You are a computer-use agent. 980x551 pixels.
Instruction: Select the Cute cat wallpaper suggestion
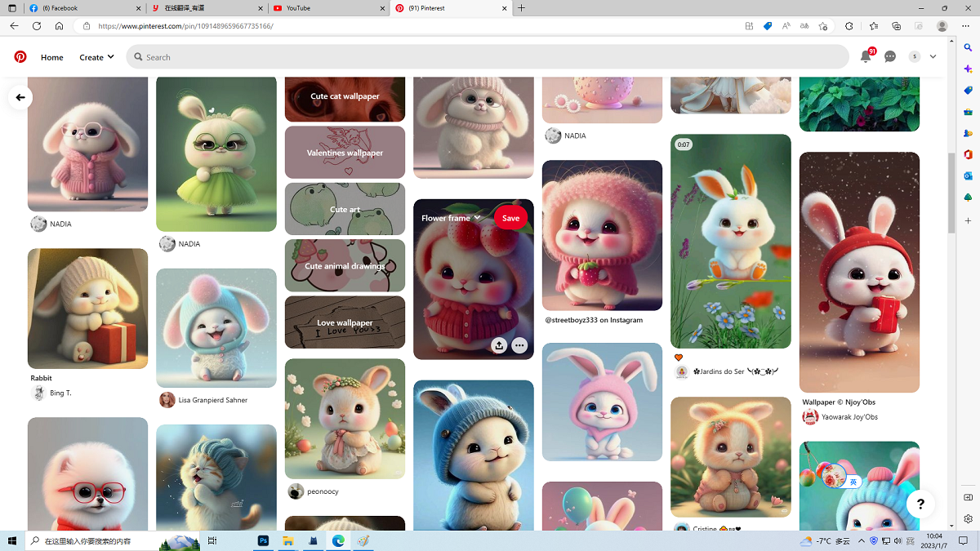coord(345,97)
